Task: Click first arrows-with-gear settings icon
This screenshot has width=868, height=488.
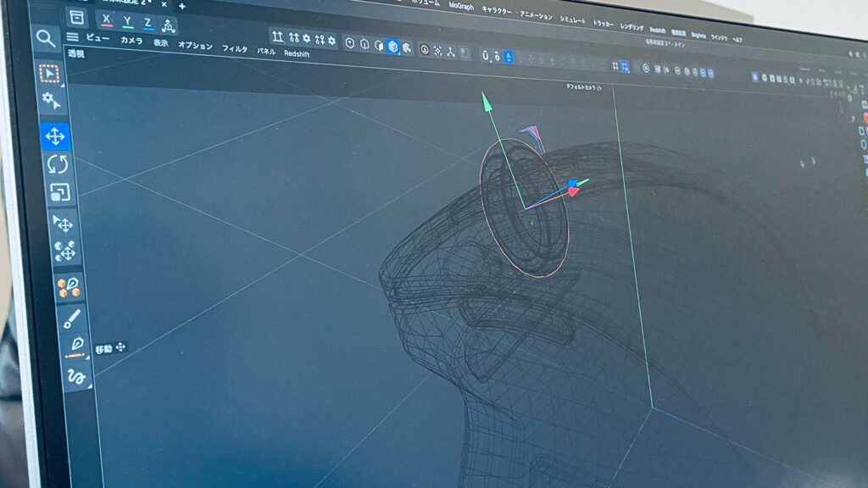Action: (300, 39)
